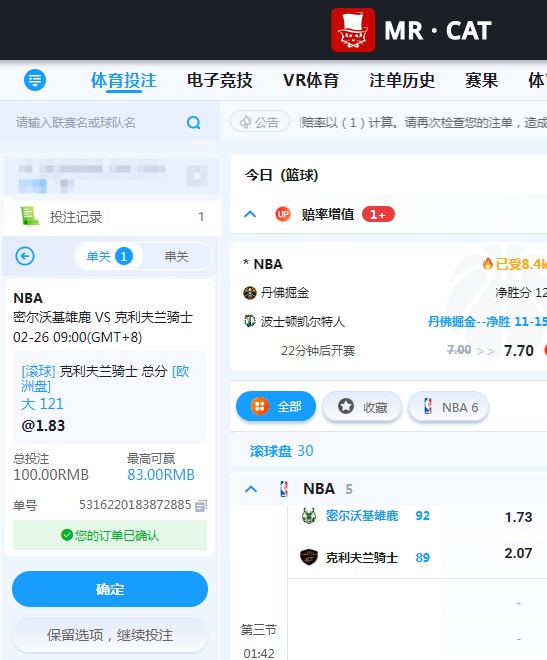Select the 滚球盘 30 heading

[281, 451]
